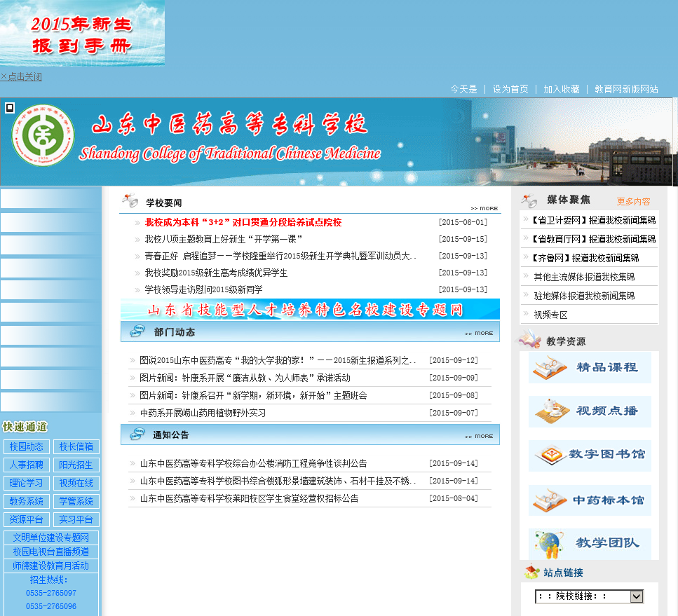The height and width of the screenshot is (616, 678).
Task: Open 教学团队 resource button
Action: pyautogui.click(x=590, y=544)
